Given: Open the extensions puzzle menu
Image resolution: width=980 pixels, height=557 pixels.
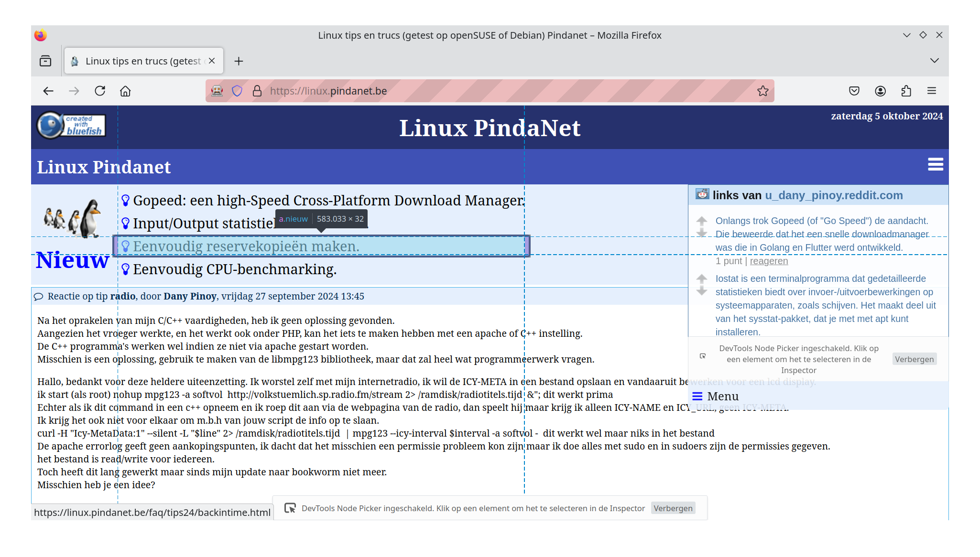Looking at the screenshot, I should pyautogui.click(x=906, y=91).
